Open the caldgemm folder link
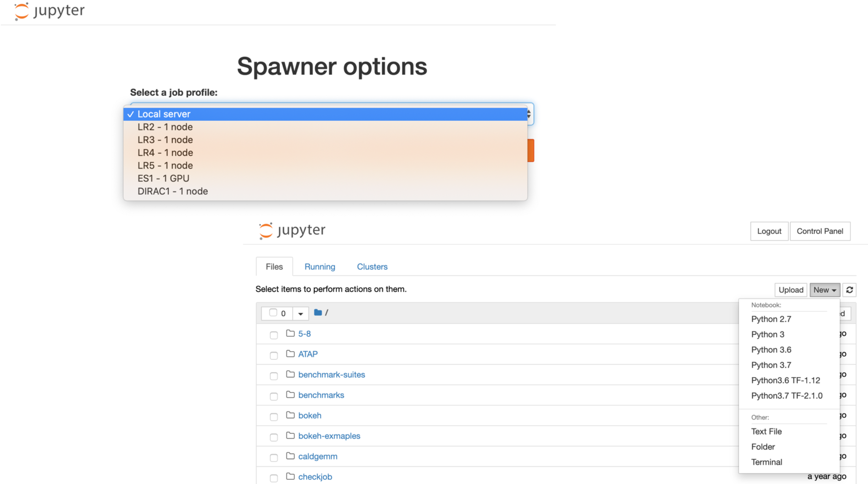 click(x=318, y=456)
